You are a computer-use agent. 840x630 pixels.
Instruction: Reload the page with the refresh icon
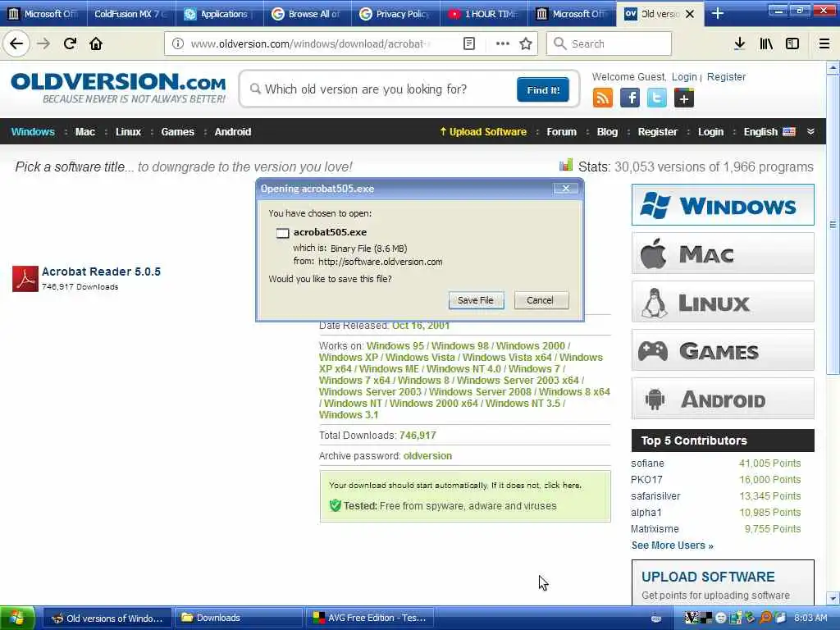[70, 43]
